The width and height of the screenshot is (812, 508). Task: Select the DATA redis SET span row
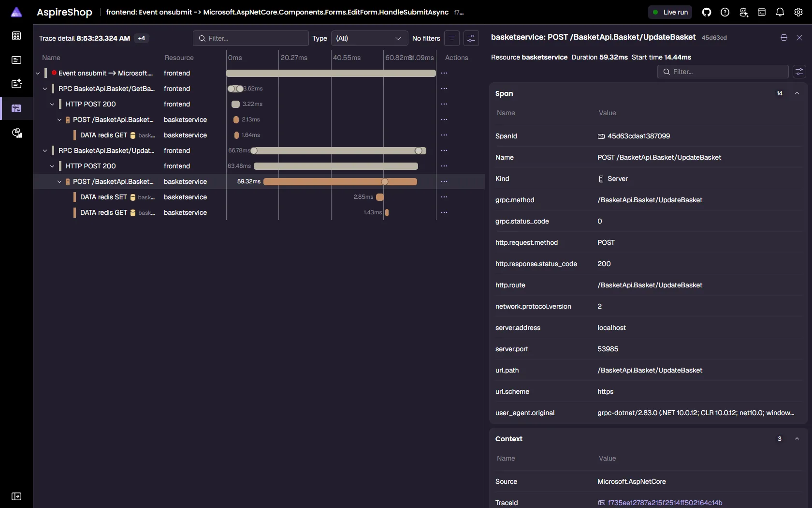point(259,197)
